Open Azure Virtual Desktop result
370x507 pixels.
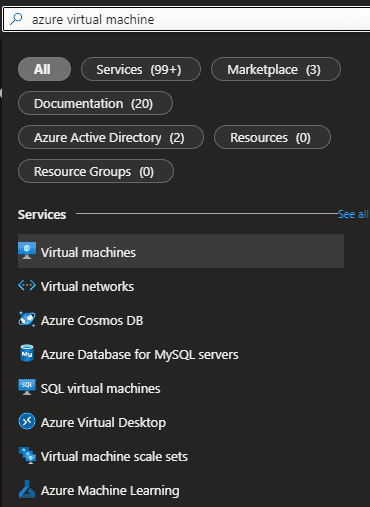click(x=181, y=422)
